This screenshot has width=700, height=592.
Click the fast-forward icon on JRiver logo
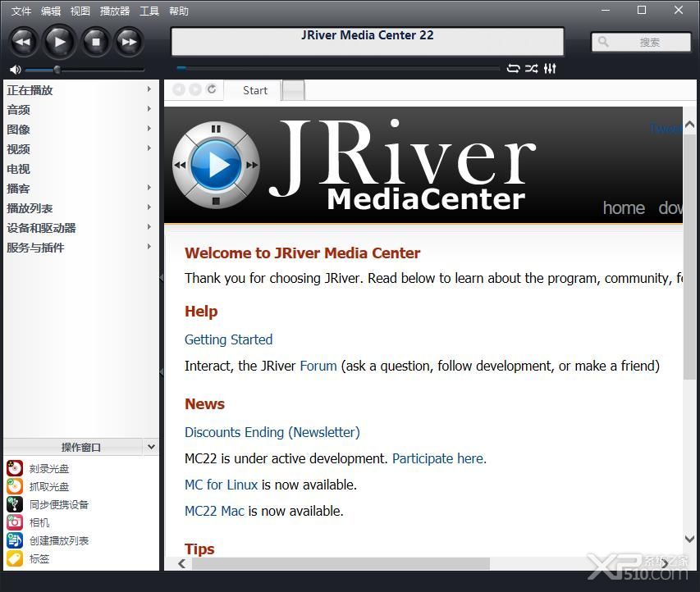click(x=252, y=165)
